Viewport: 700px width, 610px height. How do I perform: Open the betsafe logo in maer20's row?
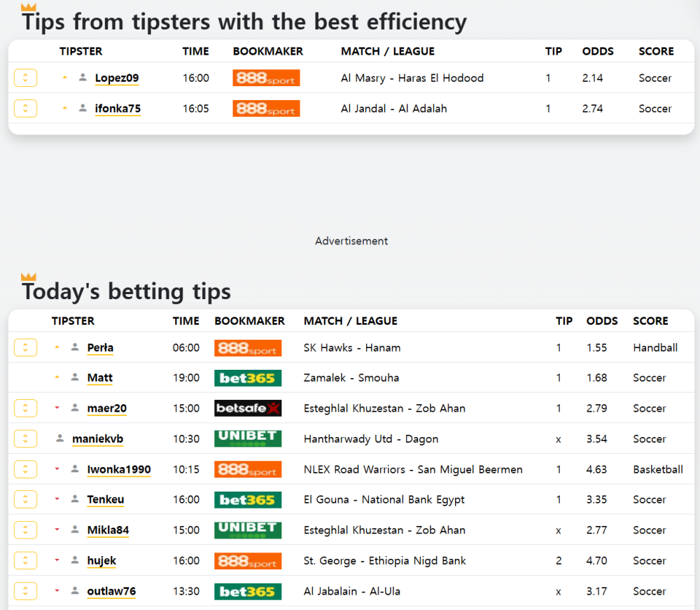pyautogui.click(x=248, y=408)
